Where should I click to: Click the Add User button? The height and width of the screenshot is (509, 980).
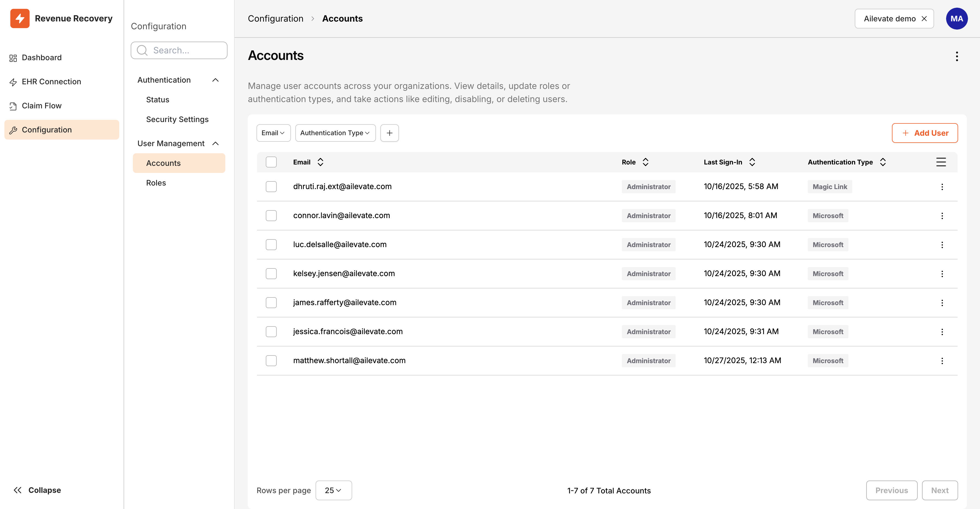[925, 133]
